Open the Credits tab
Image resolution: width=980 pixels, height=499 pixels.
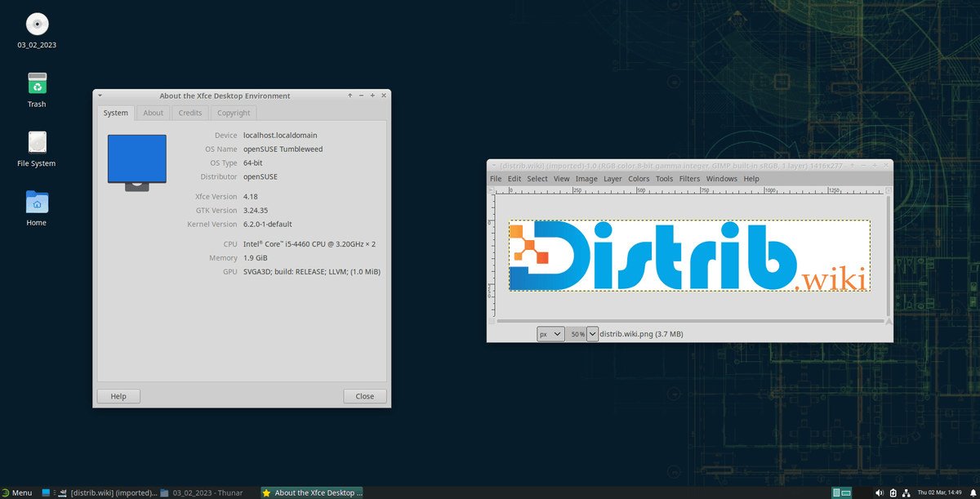190,113
